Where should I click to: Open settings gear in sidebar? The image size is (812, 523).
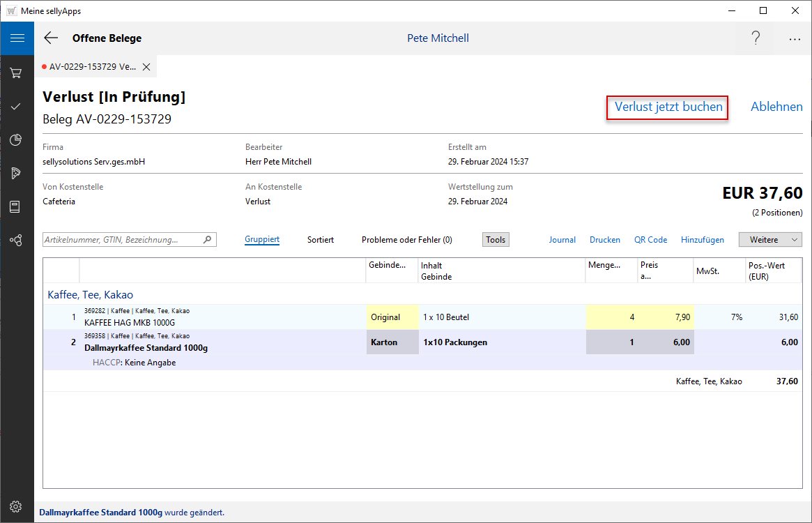[16, 506]
